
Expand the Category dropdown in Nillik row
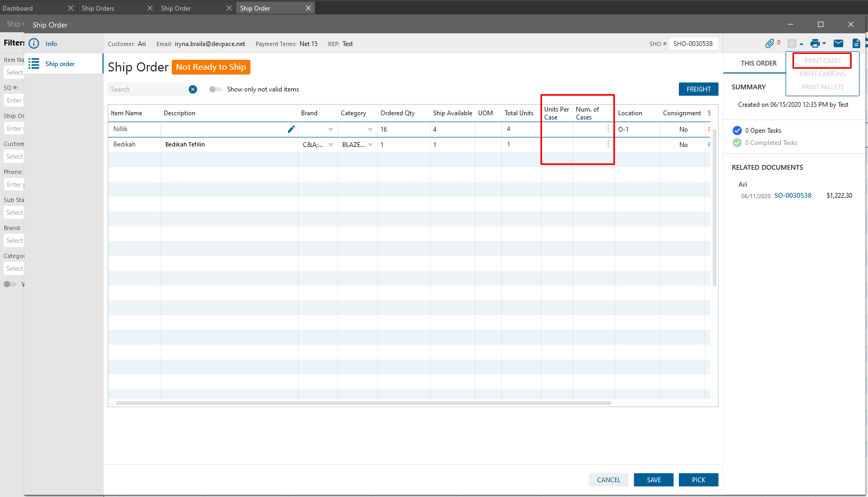point(370,130)
